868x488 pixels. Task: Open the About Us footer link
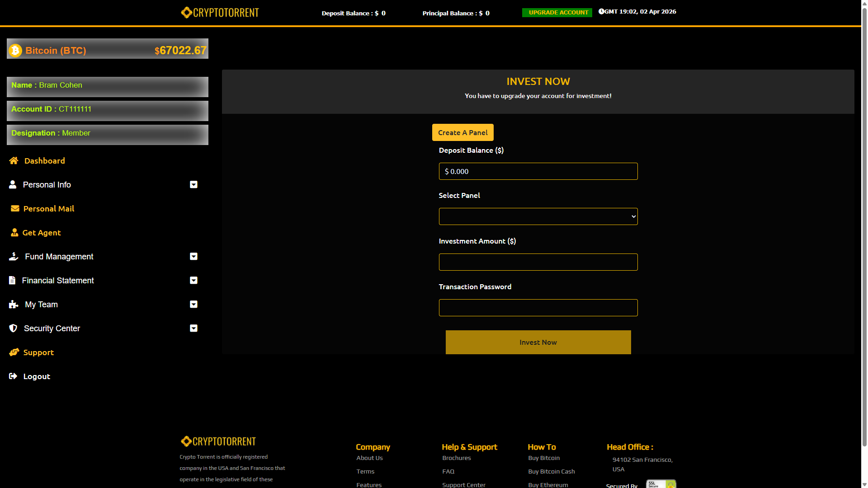pyautogui.click(x=369, y=458)
